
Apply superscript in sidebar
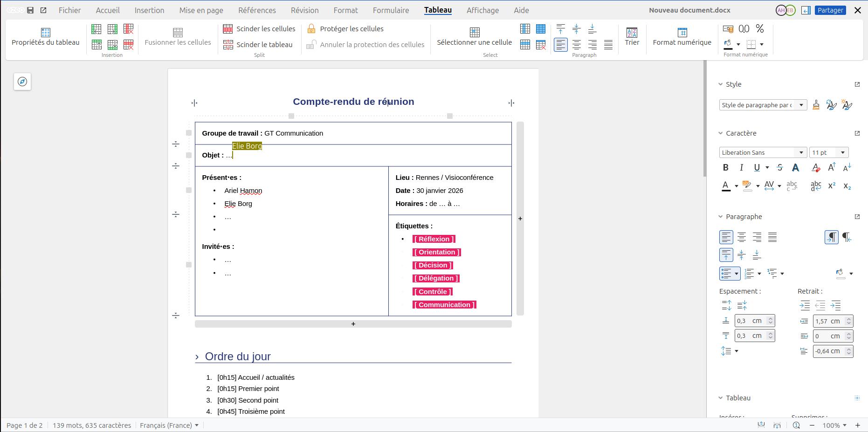click(832, 186)
